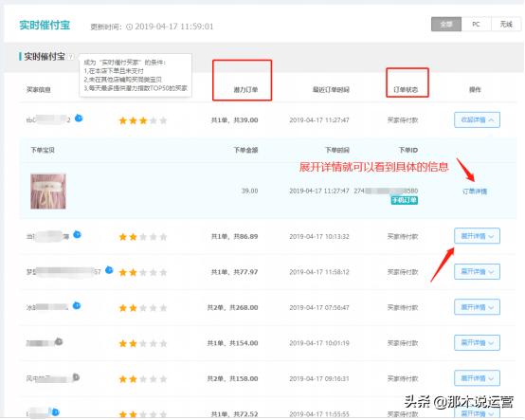
Task: Click the star rating in the 86.89 row
Action: pyautogui.click(x=143, y=237)
